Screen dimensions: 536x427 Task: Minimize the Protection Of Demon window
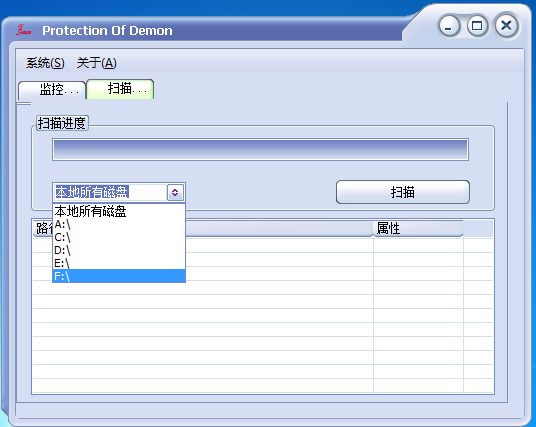coord(449,26)
